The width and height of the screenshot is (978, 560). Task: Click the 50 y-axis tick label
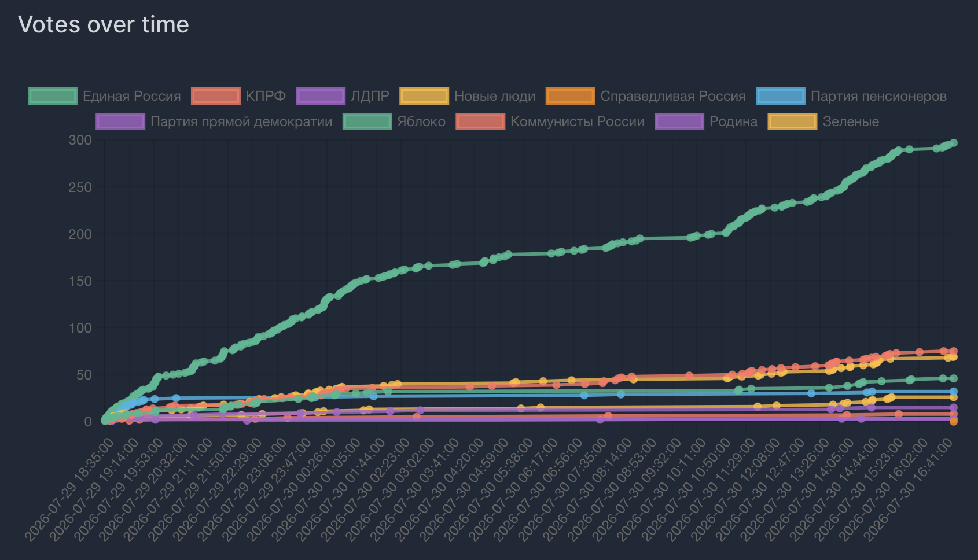click(84, 375)
